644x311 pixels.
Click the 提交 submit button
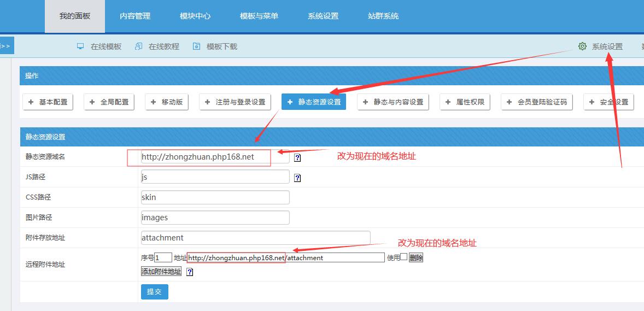click(x=154, y=292)
